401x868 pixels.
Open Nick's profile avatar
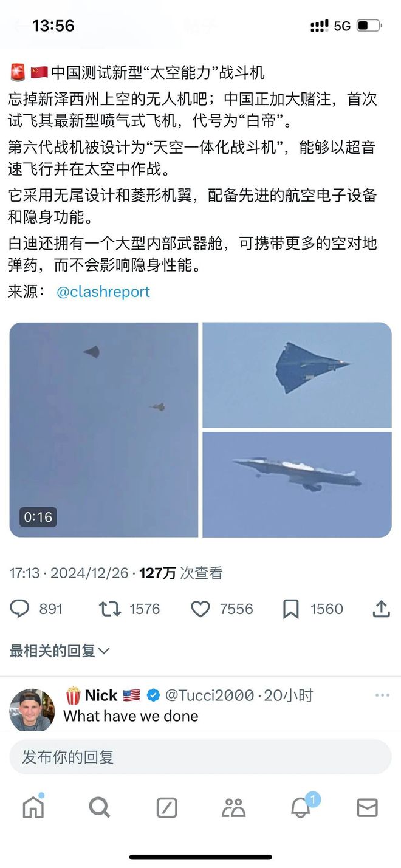32,710
